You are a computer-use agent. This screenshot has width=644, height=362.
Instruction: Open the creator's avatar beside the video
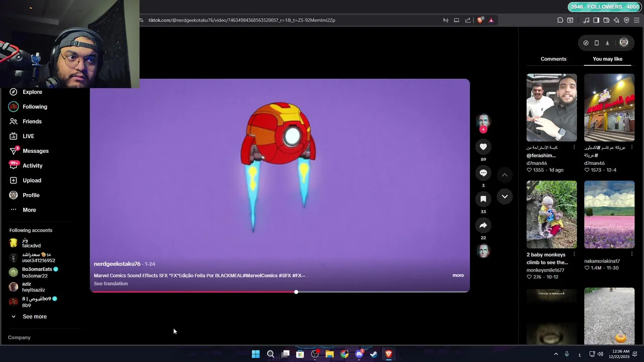[x=483, y=121]
